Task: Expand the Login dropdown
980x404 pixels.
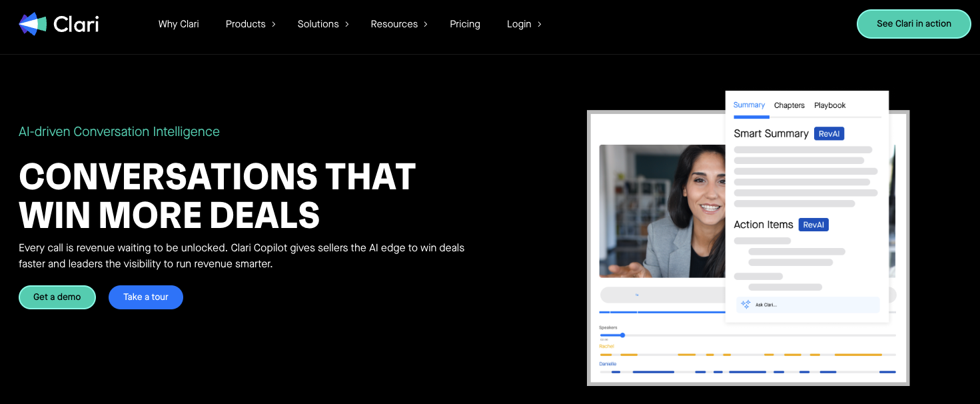Action: tap(519, 24)
